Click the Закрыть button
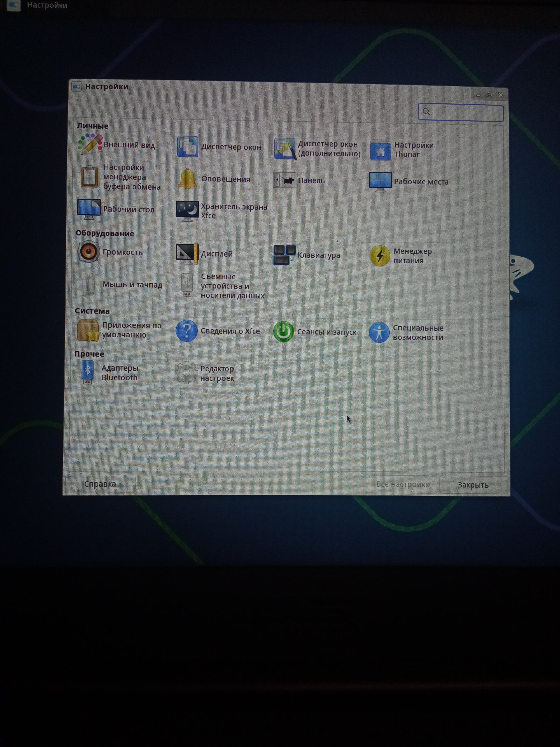The height and width of the screenshot is (747, 560). click(x=473, y=485)
